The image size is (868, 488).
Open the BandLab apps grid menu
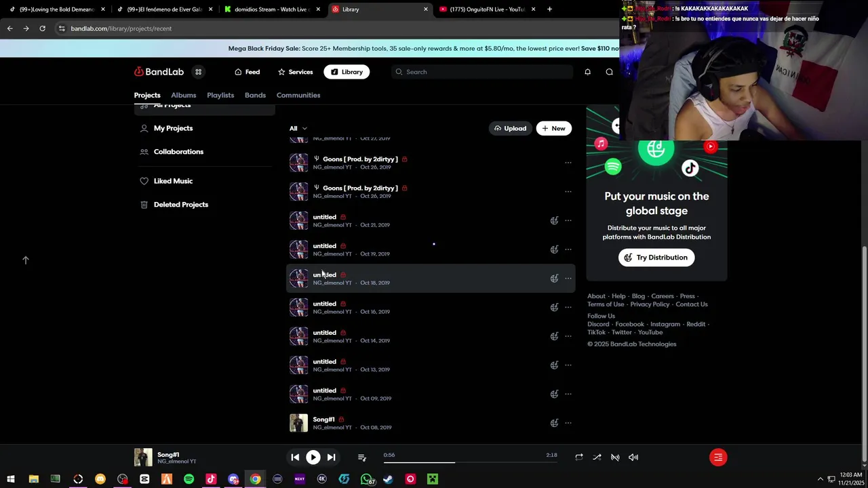[198, 72]
